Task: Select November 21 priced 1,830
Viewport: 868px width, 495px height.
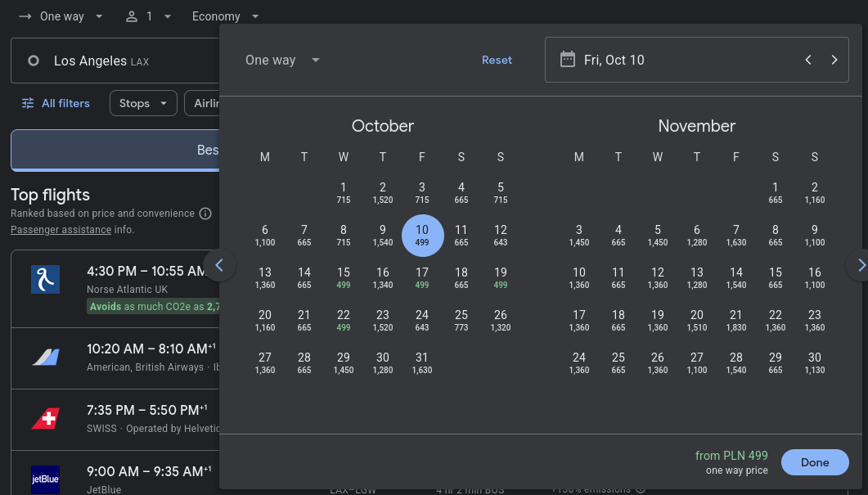Action: tap(735, 321)
